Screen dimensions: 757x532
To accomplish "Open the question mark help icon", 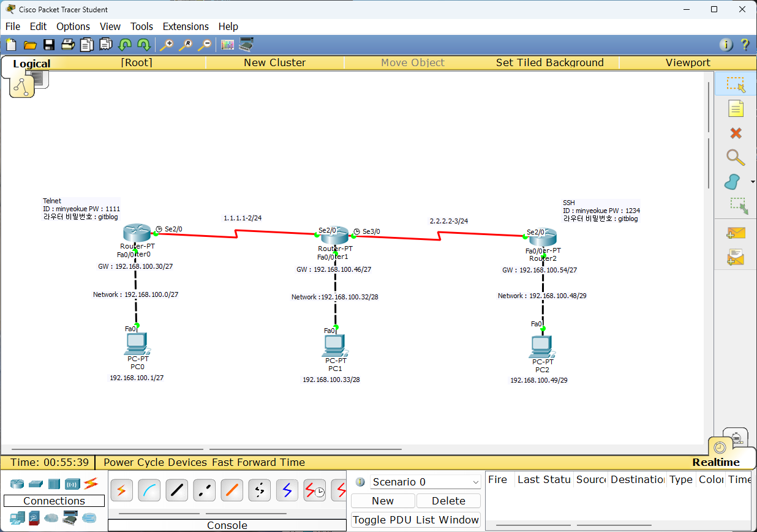I will (x=745, y=45).
